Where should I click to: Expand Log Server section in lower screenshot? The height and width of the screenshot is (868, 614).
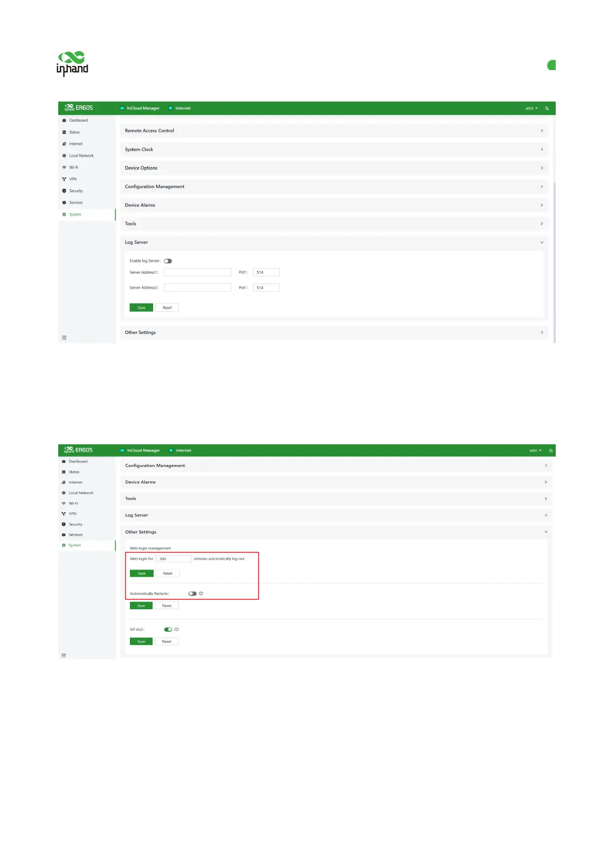[x=336, y=515]
